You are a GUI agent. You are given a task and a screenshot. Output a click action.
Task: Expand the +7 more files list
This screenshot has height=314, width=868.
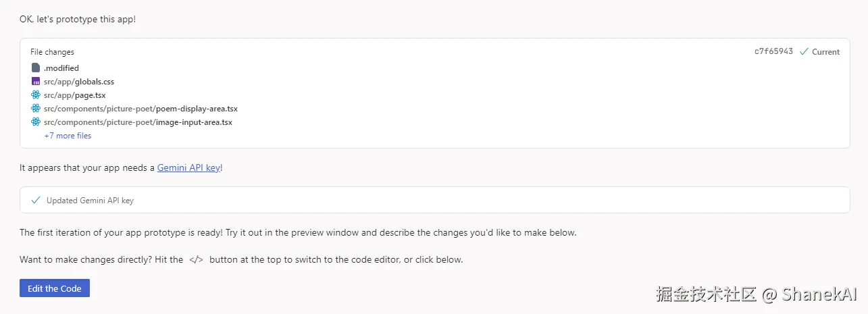pyautogui.click(x=68, y=136)
